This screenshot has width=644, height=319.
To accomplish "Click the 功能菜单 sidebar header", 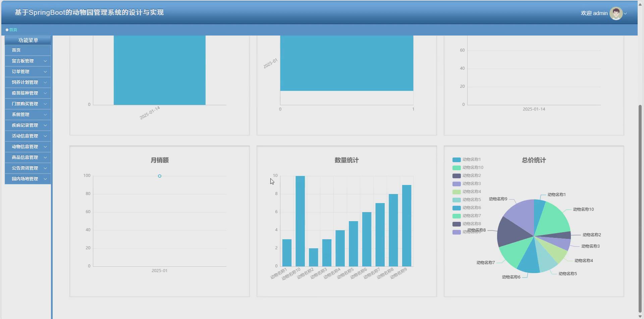I will point(28,40).
